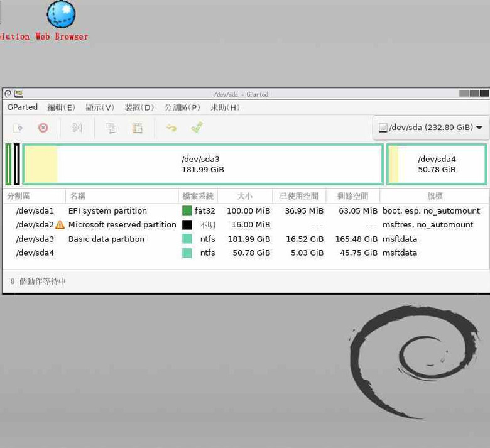The height and width of the screenshot is (448, 490).
Task: Sort by the 大小 column header
Action: tap(245, 196)
